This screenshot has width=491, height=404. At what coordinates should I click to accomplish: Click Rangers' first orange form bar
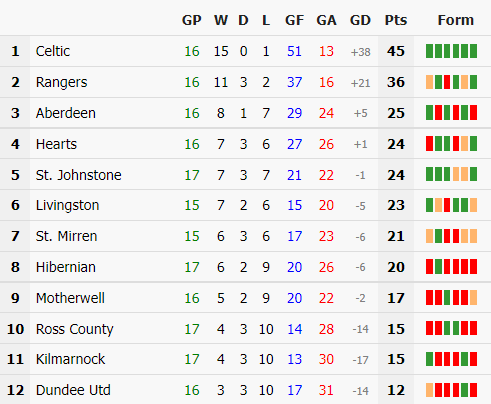[429, 82]
